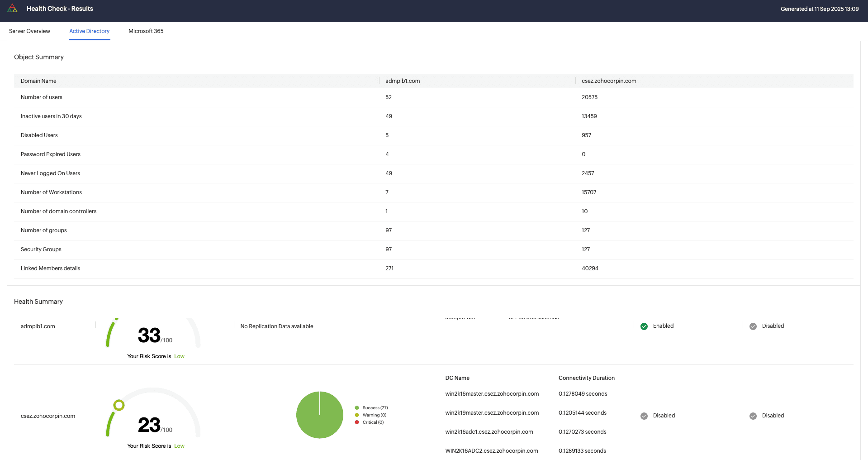
Task: Click the Low label below the 23/100 score
Action: click(x=179, y=446)
